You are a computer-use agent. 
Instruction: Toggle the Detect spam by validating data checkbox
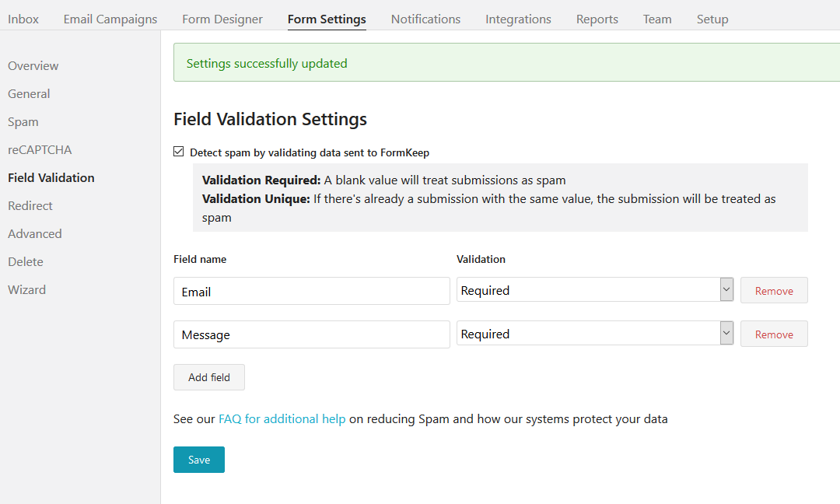[179, 152]
